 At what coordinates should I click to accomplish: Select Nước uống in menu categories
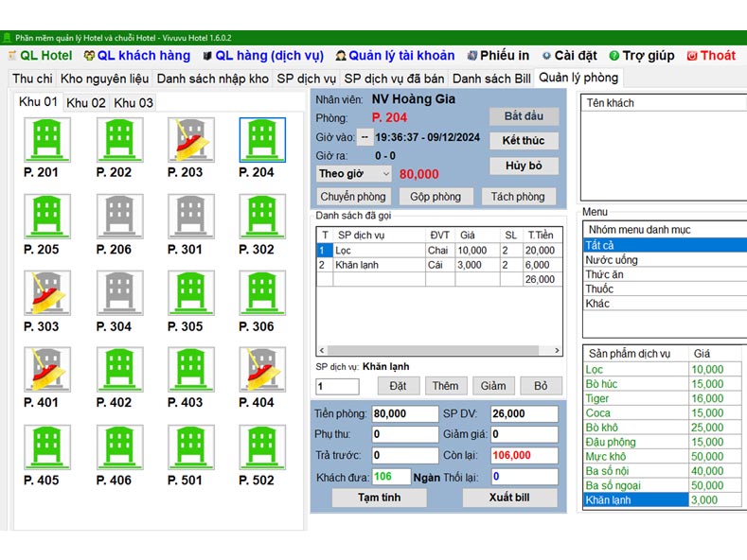tap(613, 260)
